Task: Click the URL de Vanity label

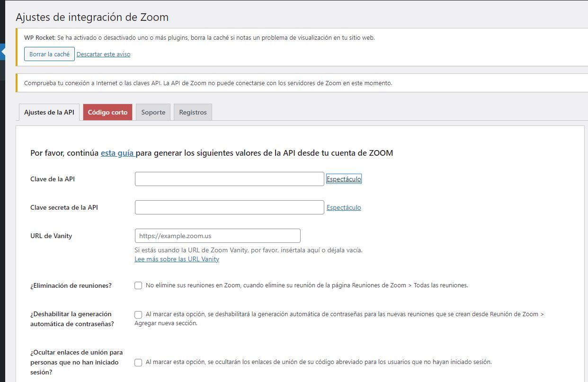Action: pyautogui.click(x=51, y=236)
